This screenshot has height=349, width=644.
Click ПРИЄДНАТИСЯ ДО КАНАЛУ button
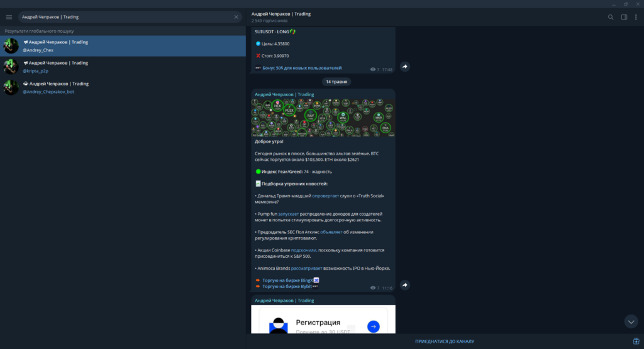point(445,341)
